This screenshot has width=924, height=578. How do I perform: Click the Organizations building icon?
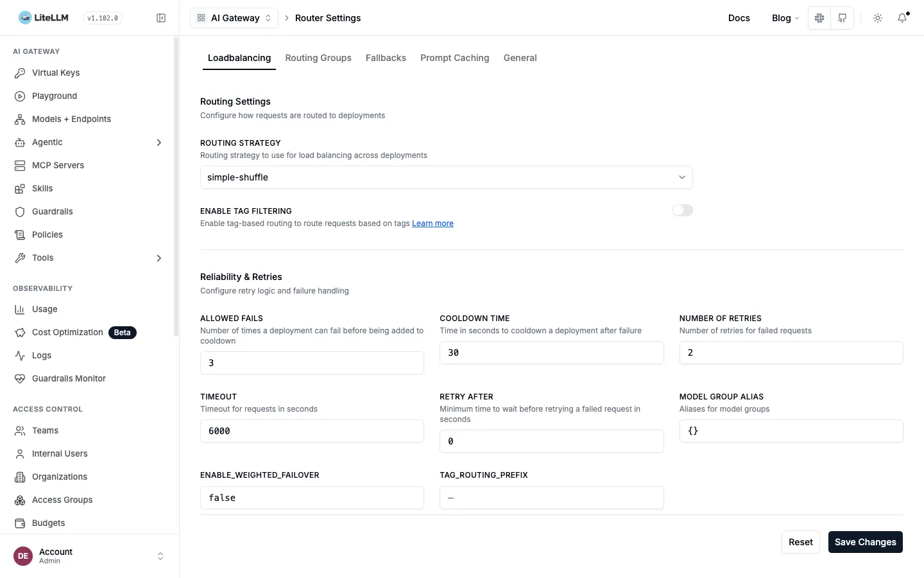[x=20, y=477]
